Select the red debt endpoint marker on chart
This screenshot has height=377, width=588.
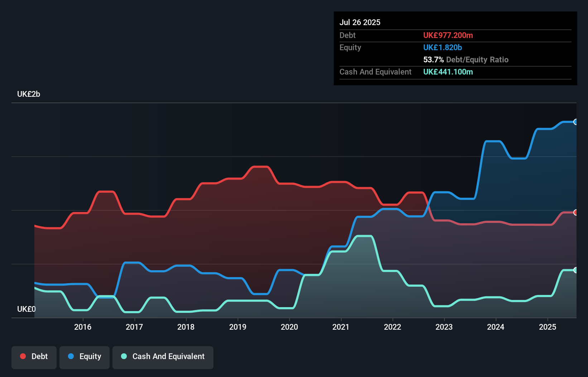[x=575, y=212]
